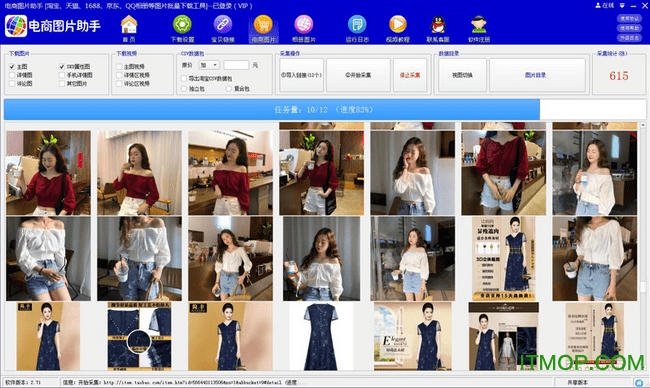Open red off-shoulder top thumbnail by curtain
Viewport: 650px width, 388px height.
tap(139, 172)
